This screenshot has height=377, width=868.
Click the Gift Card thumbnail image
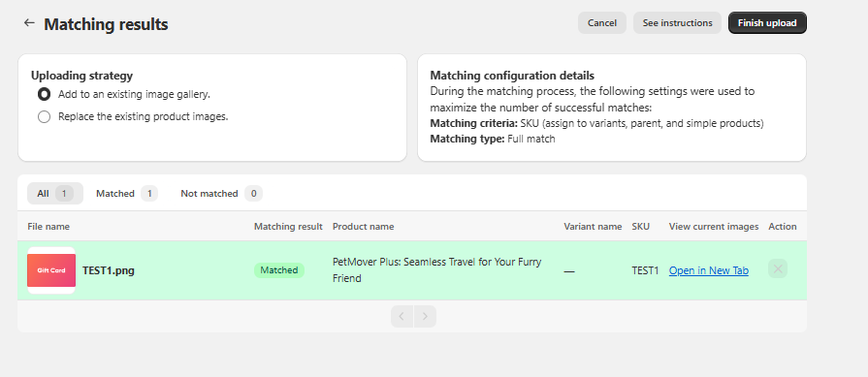click(x=51, y=270)
